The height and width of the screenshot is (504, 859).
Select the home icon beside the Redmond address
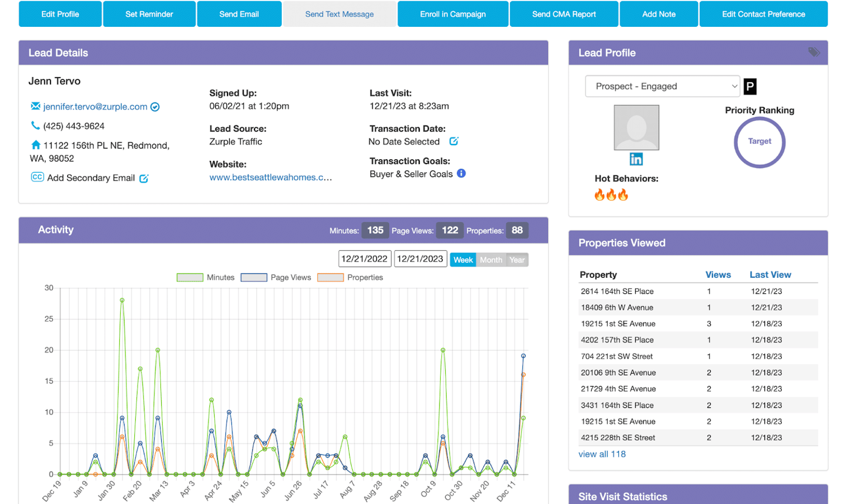35,145
